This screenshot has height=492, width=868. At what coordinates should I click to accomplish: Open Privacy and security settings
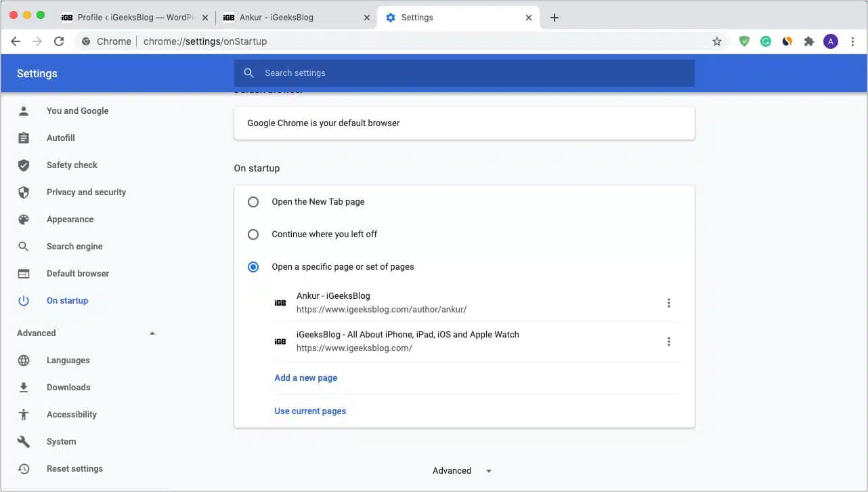pos(86,192)
